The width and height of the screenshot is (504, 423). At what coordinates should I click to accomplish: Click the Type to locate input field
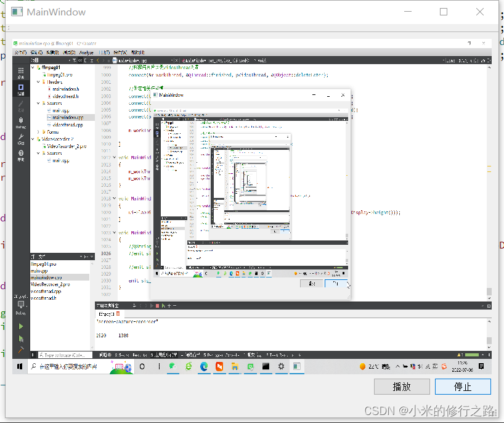pyautogui.click(x=65, y=355)
